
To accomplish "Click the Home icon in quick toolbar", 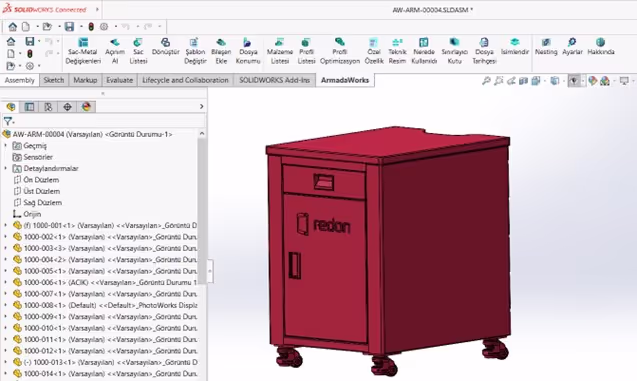I will pos(13,27).
